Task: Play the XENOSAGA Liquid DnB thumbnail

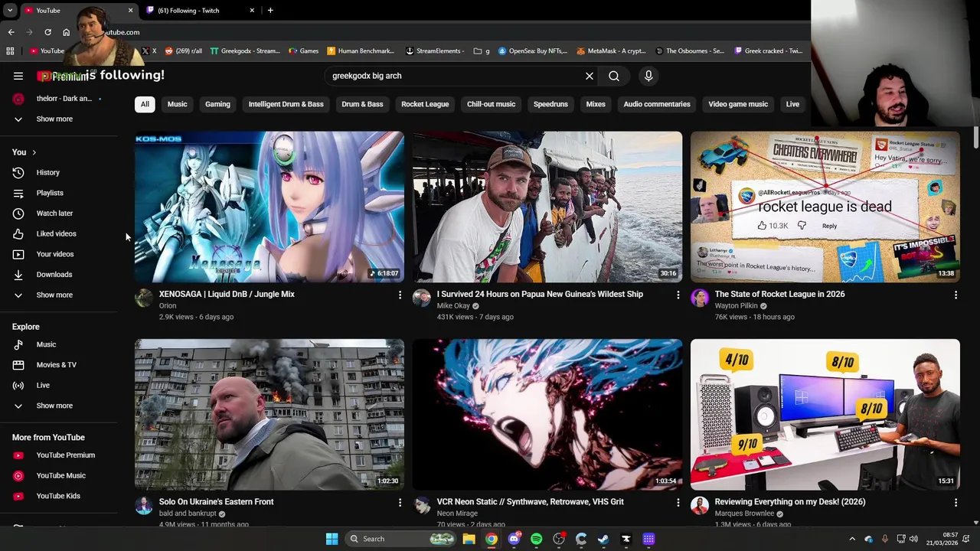Action: [x=269, y=207]
